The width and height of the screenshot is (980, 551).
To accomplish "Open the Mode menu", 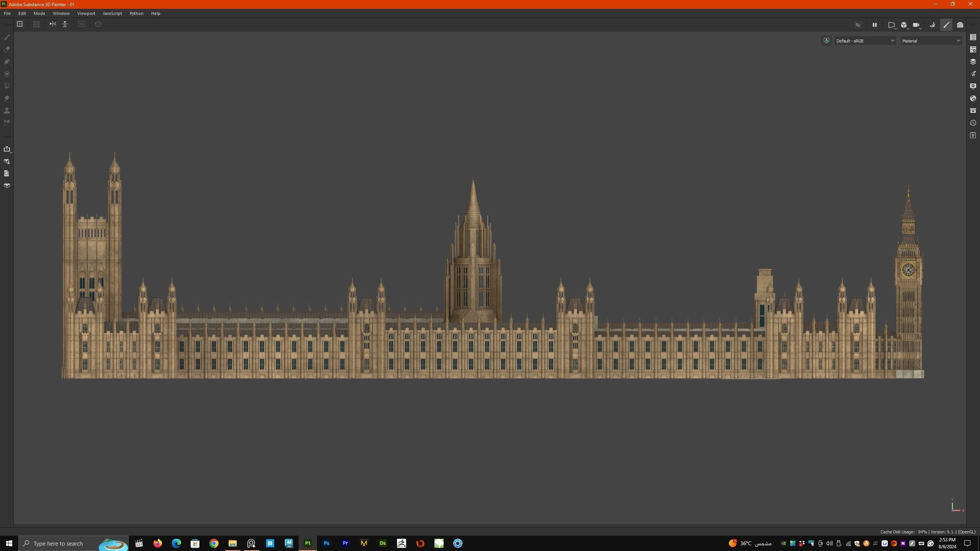I will coord(39,13).
